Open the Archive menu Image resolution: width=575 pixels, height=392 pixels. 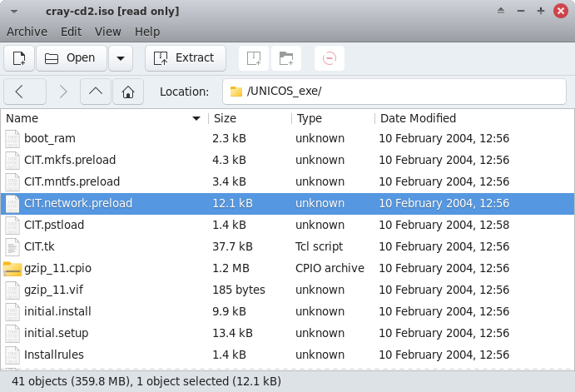point(28,32)
